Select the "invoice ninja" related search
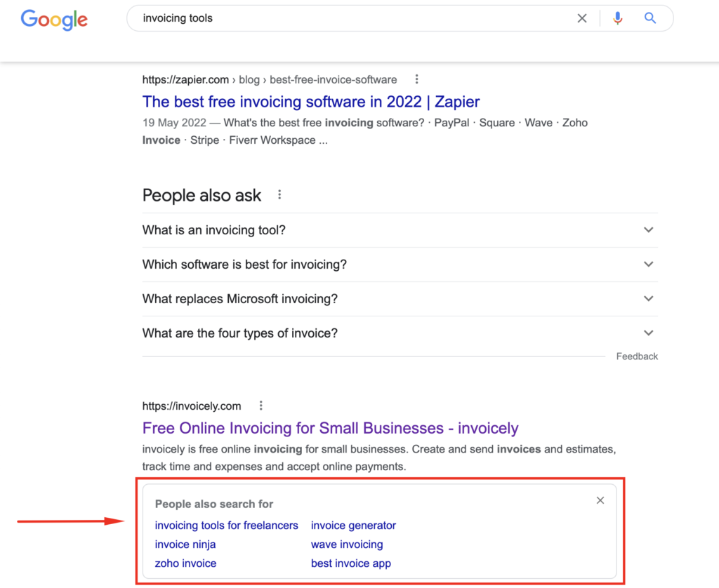Viewport: 719px width, 588px height. click(x=185, y=544)
